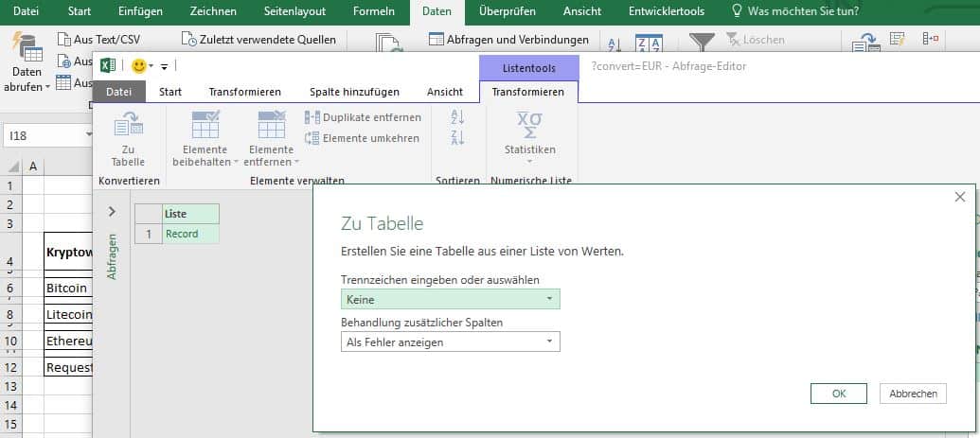The height and width of the screenshot is (438, 980).
Task: Open Behandlung zusätzlicher Spalten dropdown
Action: 450,342
